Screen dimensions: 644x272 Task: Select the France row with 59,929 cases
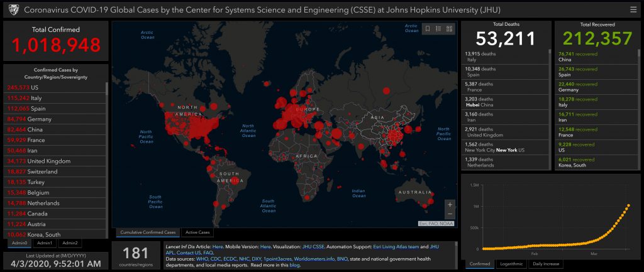point(55,140)
